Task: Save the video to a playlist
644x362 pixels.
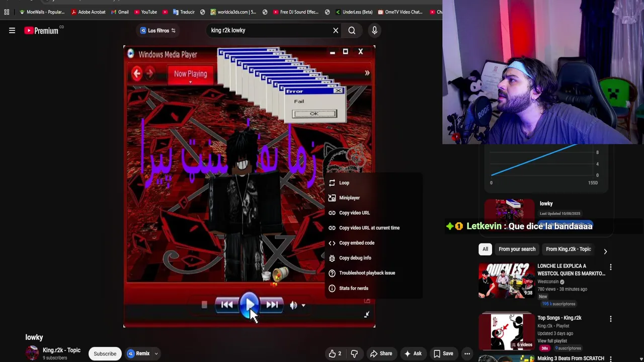Action: tap(443, 353)
